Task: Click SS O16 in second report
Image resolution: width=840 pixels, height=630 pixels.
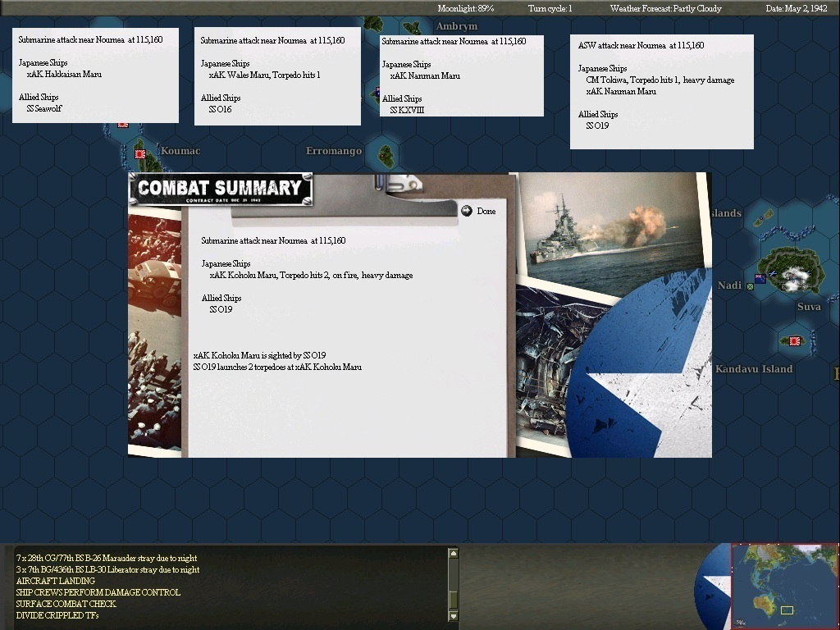Action: 220,109
